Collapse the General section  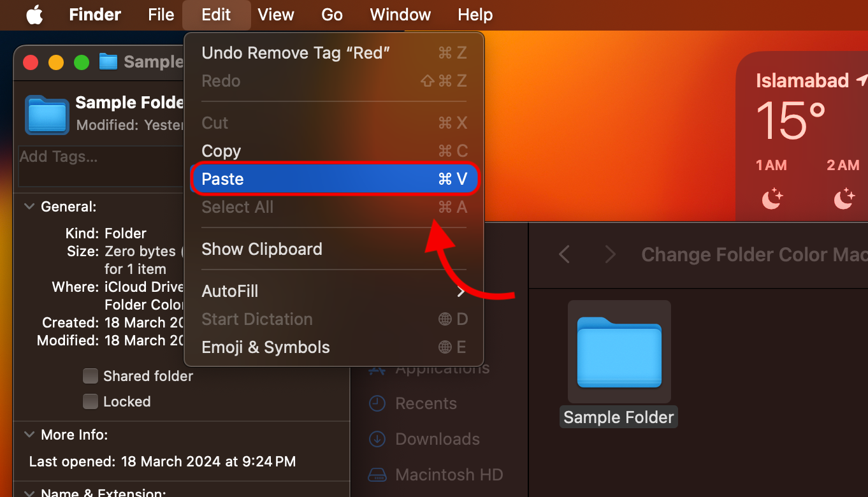pos(29,206)
